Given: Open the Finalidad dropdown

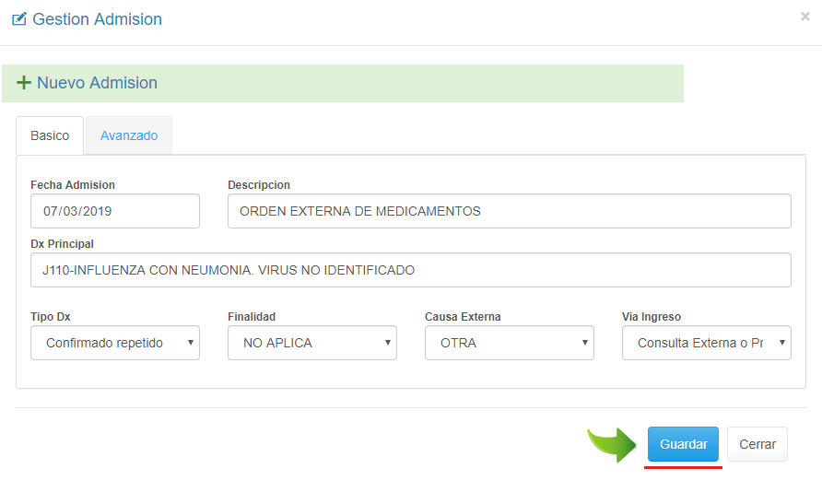Looking at the screenshot, I should click(312, 343).
